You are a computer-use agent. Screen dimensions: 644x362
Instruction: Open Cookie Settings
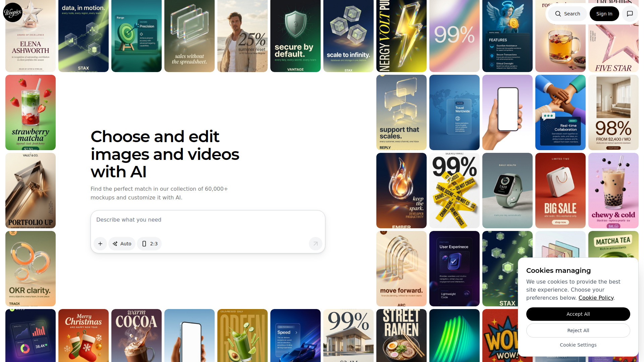click(578, 345)
